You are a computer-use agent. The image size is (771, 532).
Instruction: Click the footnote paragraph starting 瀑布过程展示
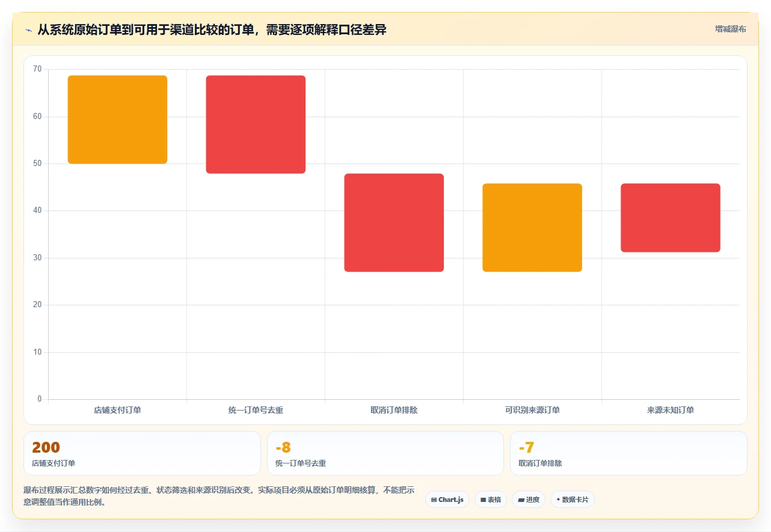pyautogui.click(x=219, y=497)
